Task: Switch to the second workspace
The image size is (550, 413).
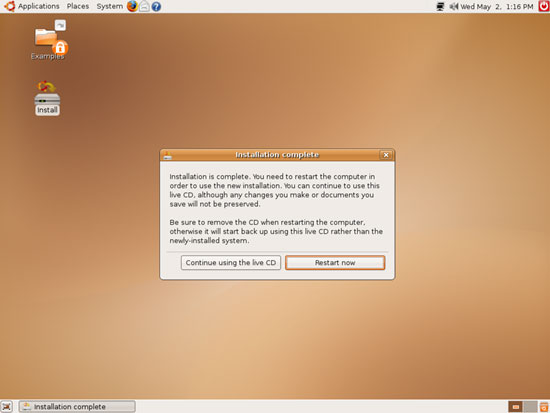Action: [x=530, y=407]
